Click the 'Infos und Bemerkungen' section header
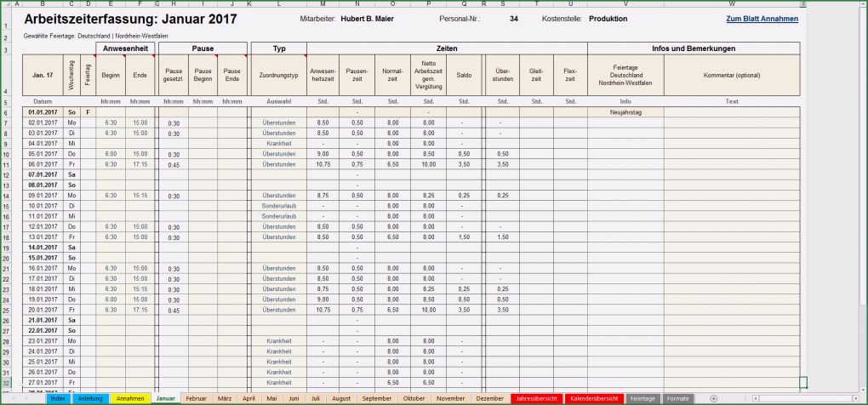 pyautogui.click(x=694, y=48)
